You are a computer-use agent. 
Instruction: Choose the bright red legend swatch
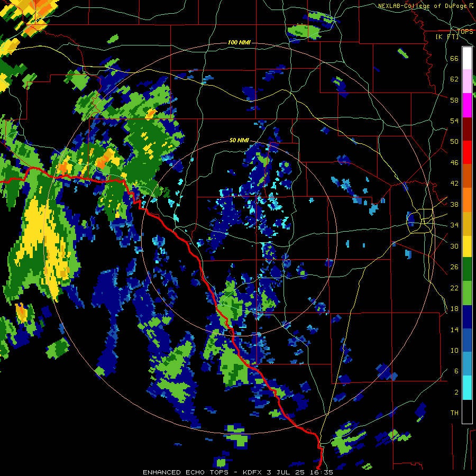467,152
